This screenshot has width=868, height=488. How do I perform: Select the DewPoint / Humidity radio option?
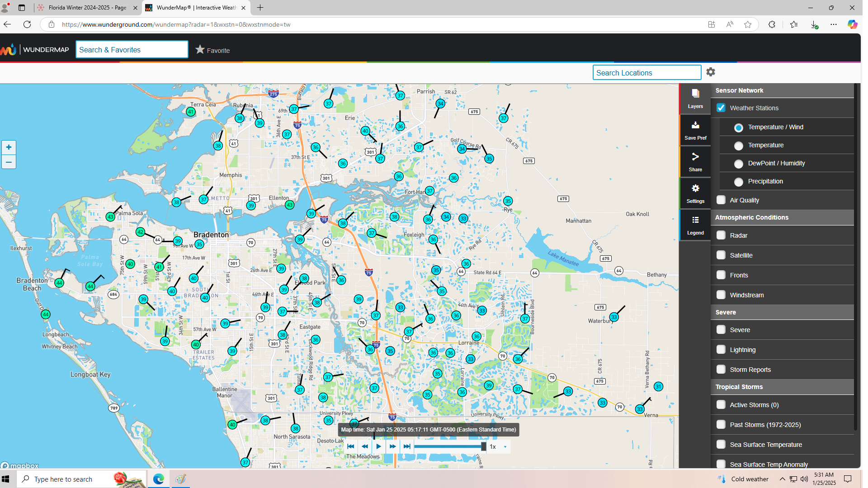click(x=739, y=164)
